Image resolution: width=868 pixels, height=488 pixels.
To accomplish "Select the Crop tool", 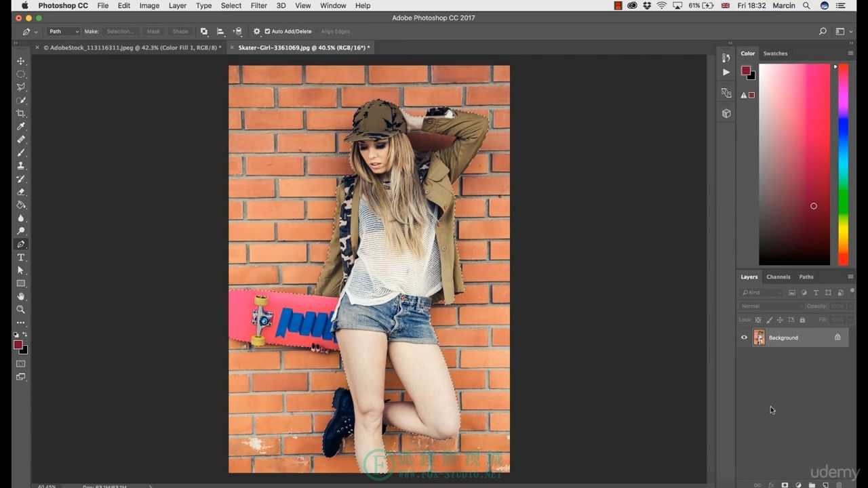I will tap(21, 113).
